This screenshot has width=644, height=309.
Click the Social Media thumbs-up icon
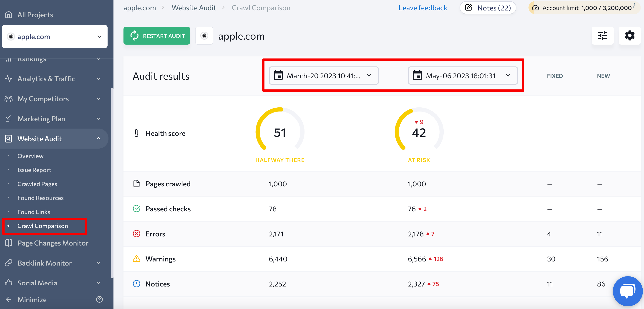pos(8,282)
